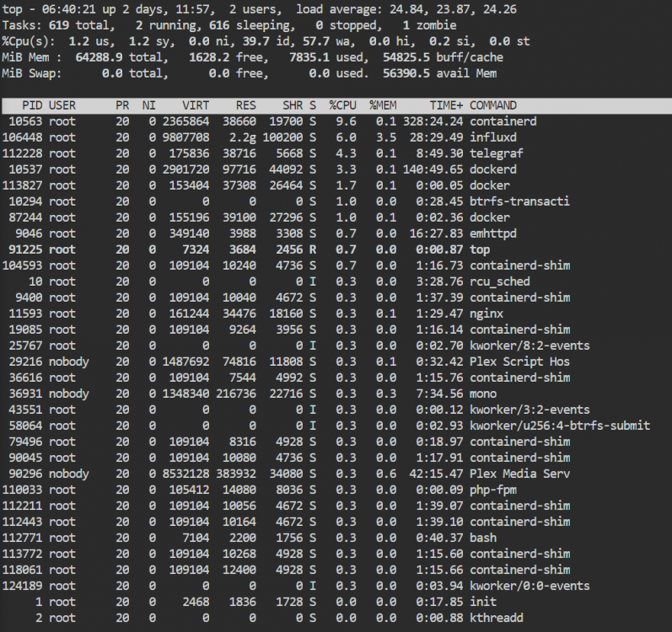This screenshot has width=672, height=632.
Task: Click the 8532128 VIRT value
Action: [x=186, y=474]
